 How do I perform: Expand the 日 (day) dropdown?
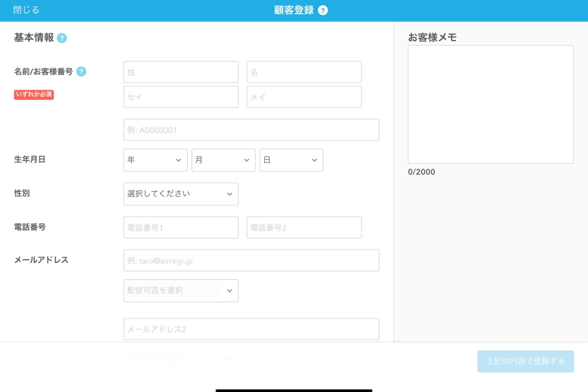pos(291,160)
